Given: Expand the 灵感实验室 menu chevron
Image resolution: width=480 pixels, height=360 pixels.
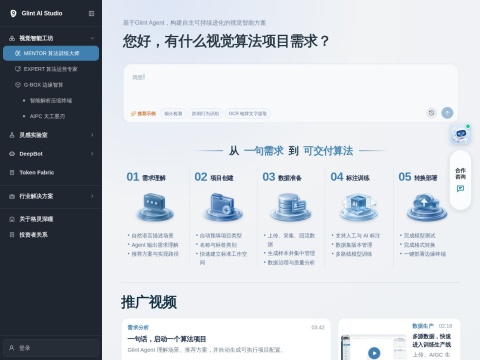Looking at the screenshot, I should pos(92,135).
